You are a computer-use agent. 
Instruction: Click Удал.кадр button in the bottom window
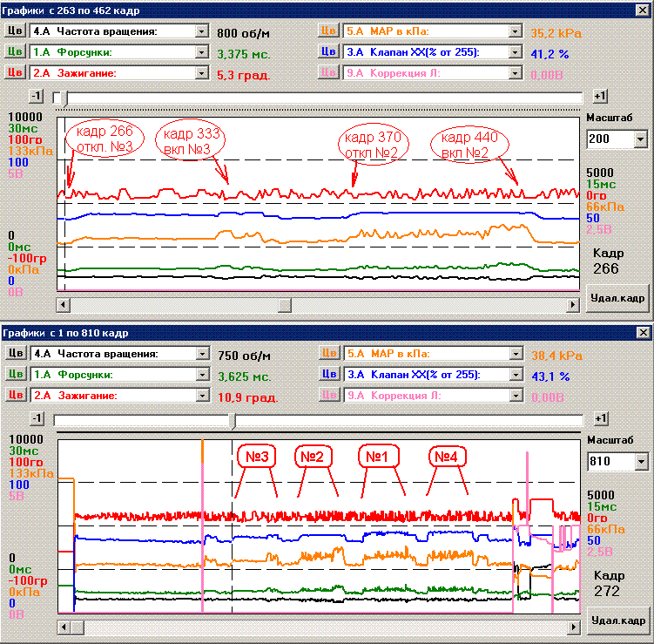tap(617, 620)
